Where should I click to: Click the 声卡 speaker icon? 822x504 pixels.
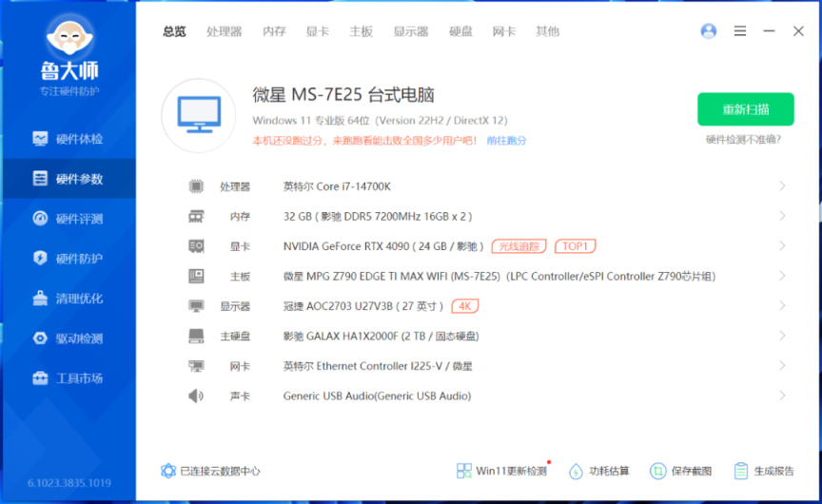[196, 396]
